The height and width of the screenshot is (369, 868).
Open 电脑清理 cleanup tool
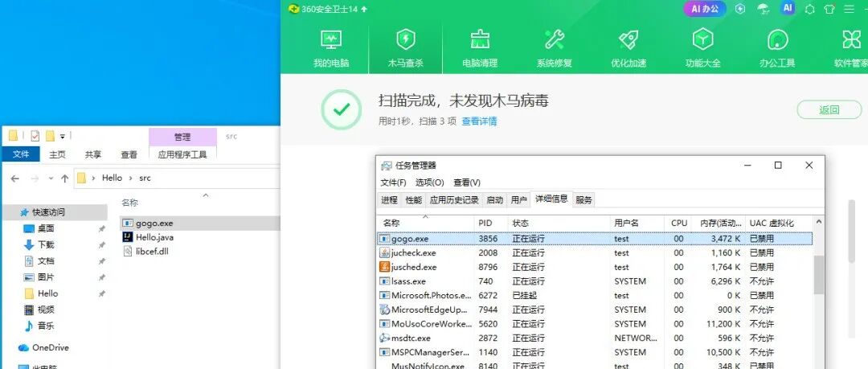479,49
